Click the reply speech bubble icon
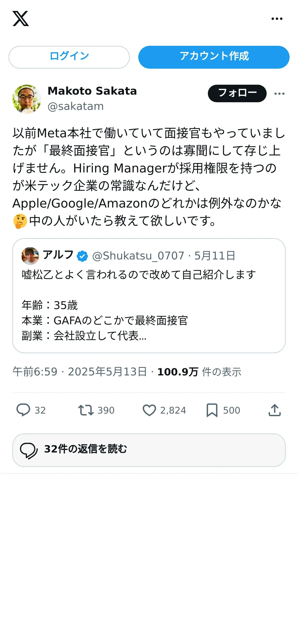298x644 pixels. pyautogui.click(x=23, y=410)
